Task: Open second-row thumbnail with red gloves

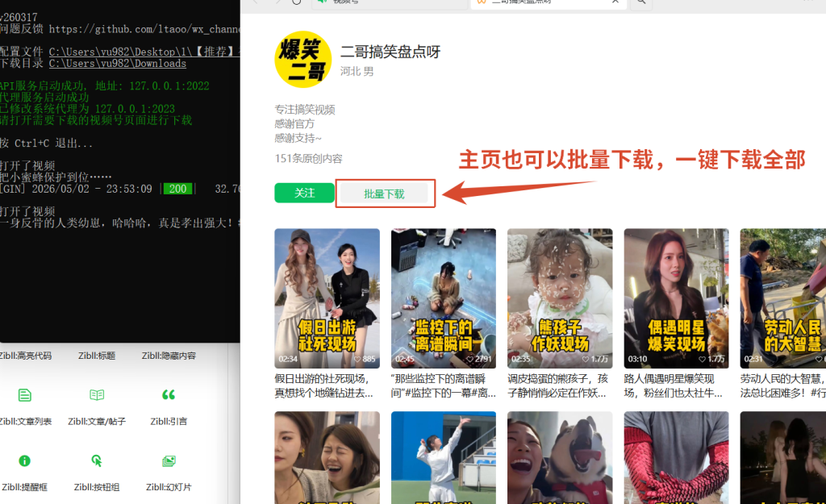Action: pyautogui.click(x=677, y=458)
